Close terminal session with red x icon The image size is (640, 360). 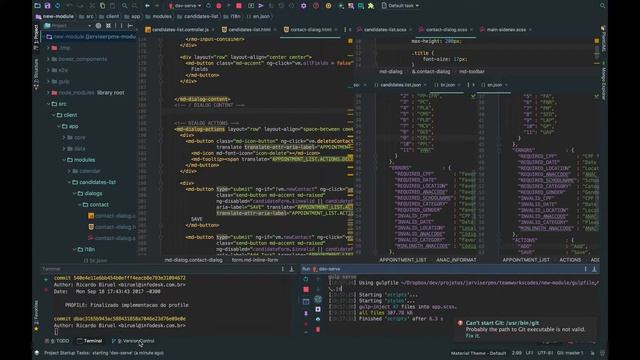pos(46,290)
